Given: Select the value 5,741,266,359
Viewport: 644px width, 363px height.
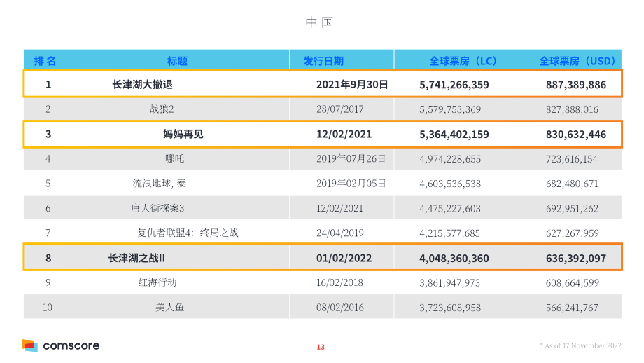Looking at the screenshot, I should coord(454,85).
